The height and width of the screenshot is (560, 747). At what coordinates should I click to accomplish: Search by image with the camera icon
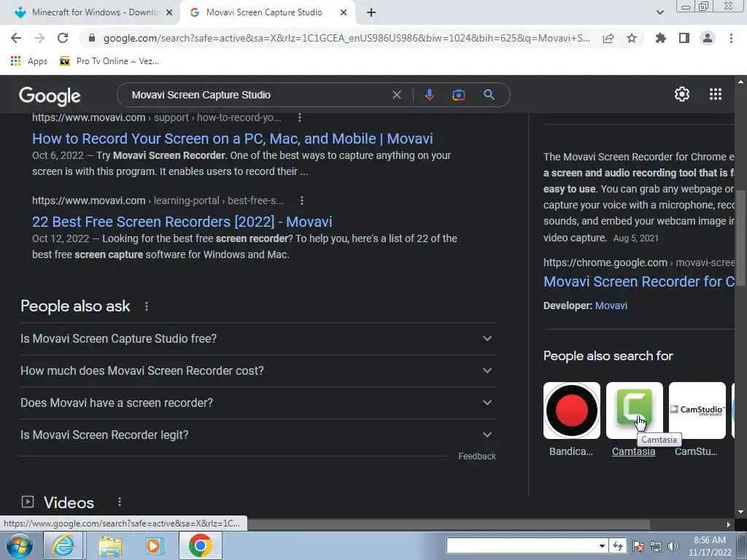tap(459, 95)
